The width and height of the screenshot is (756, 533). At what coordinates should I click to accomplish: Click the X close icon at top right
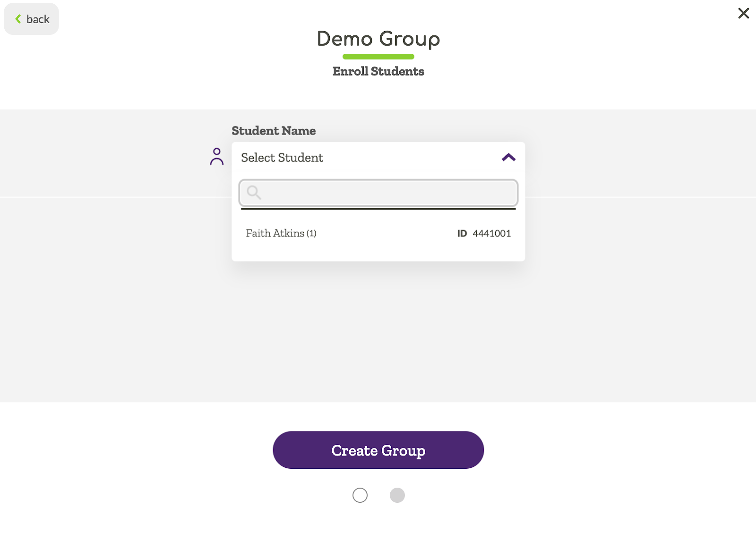click(743, 13)
